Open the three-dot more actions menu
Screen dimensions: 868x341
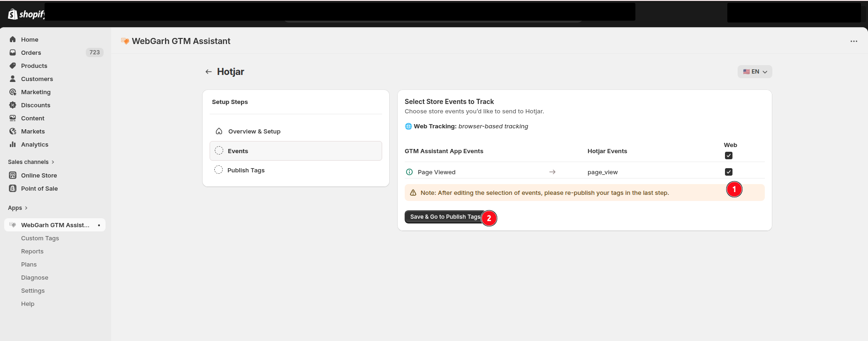pyautogui.click(x=854, y=41)
